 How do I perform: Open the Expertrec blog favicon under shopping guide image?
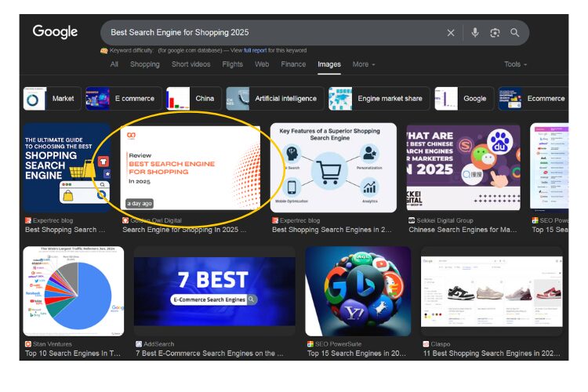coord(28,220)
